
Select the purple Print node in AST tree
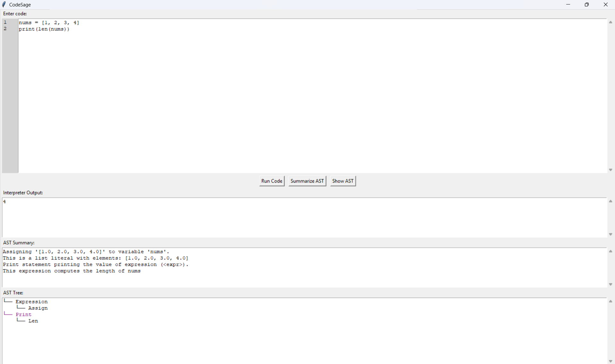23,315
